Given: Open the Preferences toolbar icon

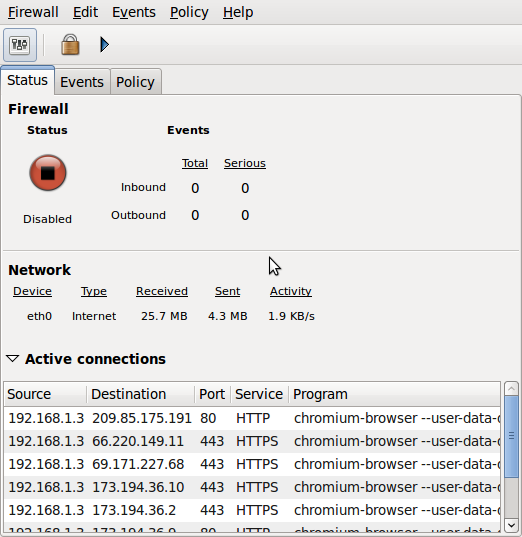Looking at the screenshot, I should tap(20, 45).
